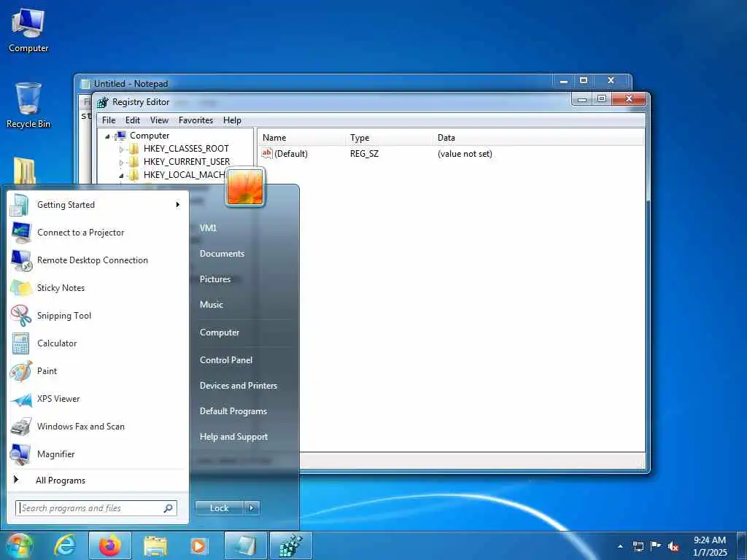Select the (value not set) data cell
Image resolution: width=747 pixels, height=560 pixels.
click(465, 154)
